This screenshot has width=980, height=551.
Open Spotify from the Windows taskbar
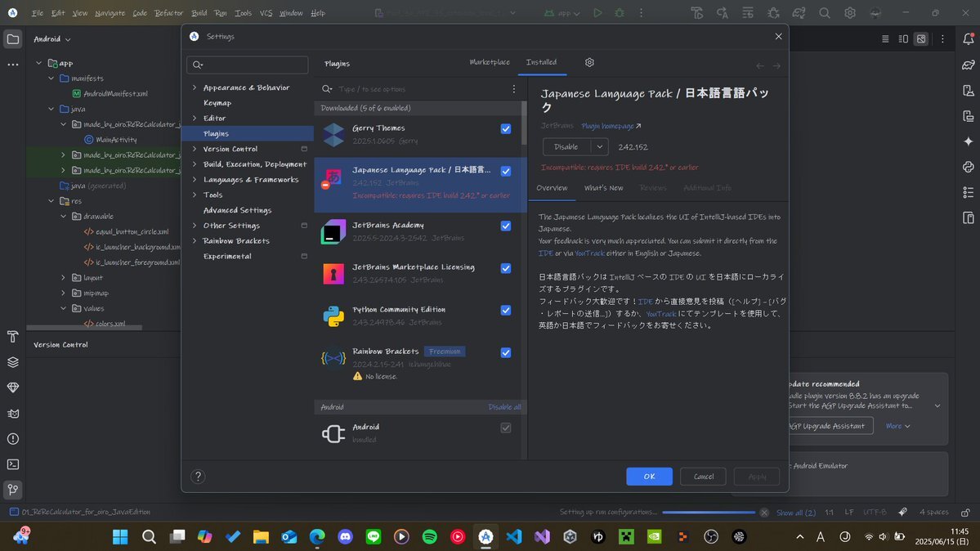point(429,536)
